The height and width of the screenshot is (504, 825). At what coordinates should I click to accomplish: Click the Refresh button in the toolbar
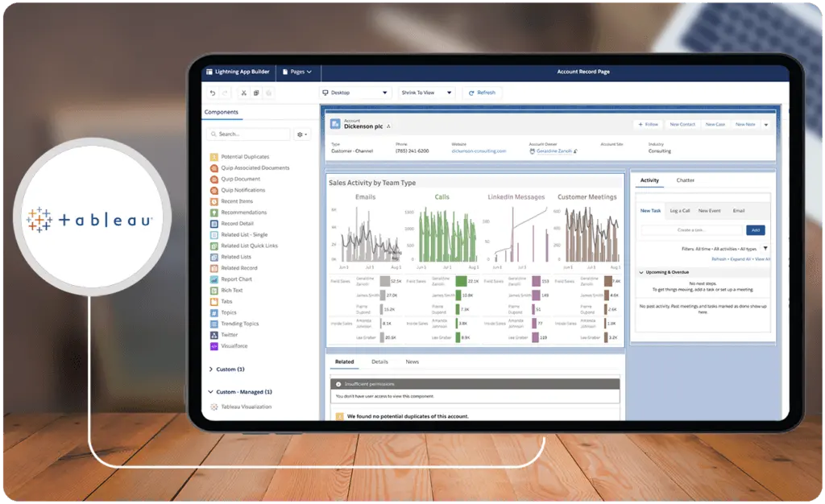(483, 93)
